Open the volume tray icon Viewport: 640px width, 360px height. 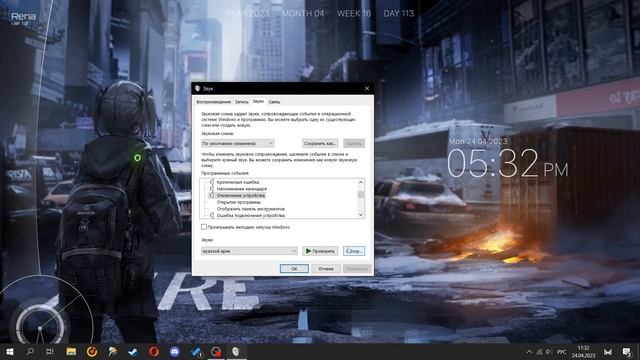click(549, 351)
